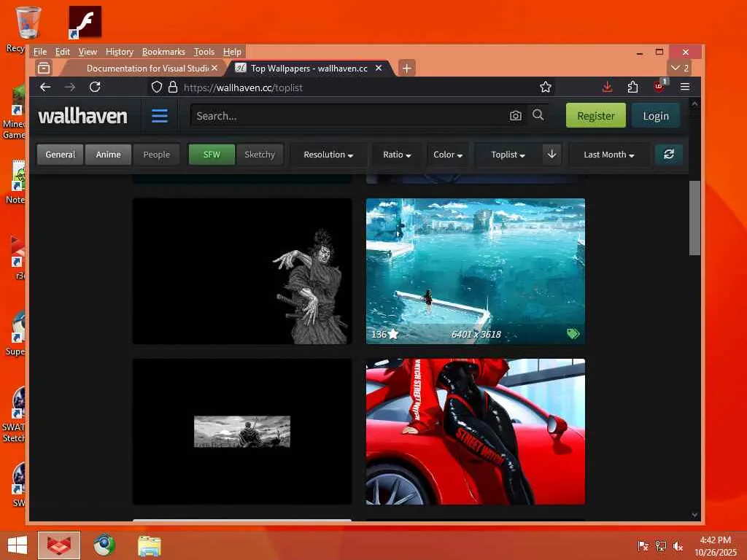Open the small grayscale landscape wallpaper thumbnail
This screenshot has width=747, height=560.
coord(242,432)
